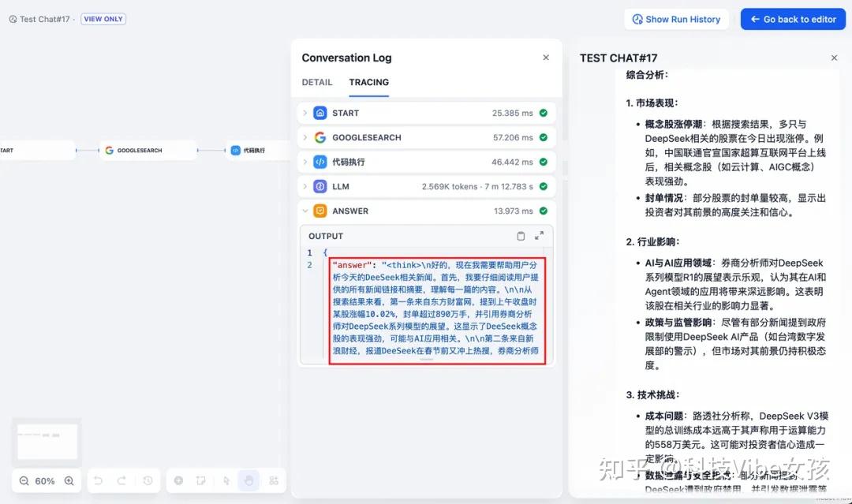
Task: Zoom in using the magnifier plus icon
Action: point(69,480)
